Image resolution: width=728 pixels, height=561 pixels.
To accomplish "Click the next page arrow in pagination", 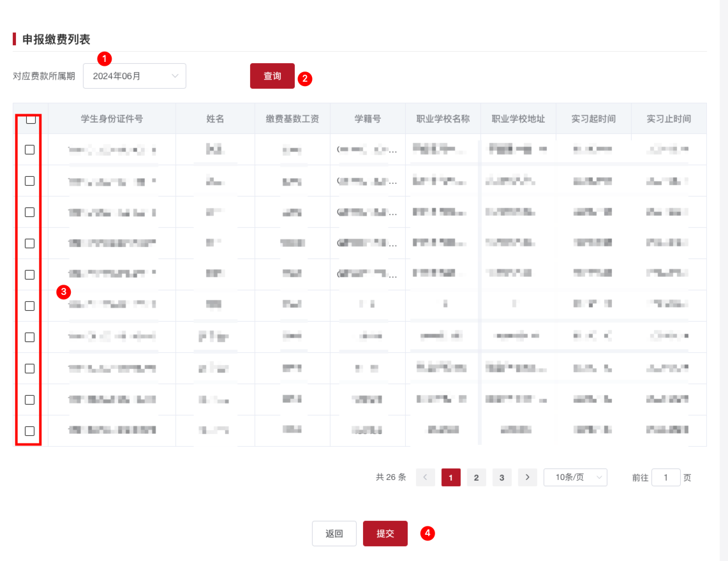I will (x=527, y=477).
